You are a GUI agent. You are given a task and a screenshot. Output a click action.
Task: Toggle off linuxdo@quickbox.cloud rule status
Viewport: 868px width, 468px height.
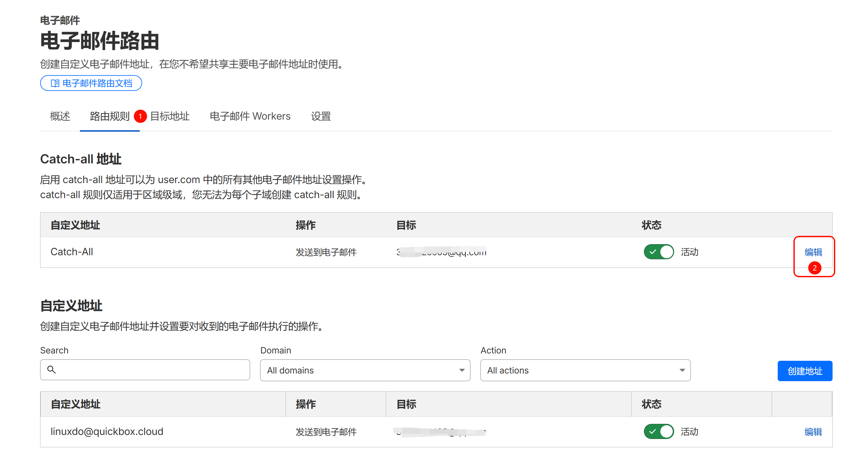pyautogui.click(x=659, y=432)
